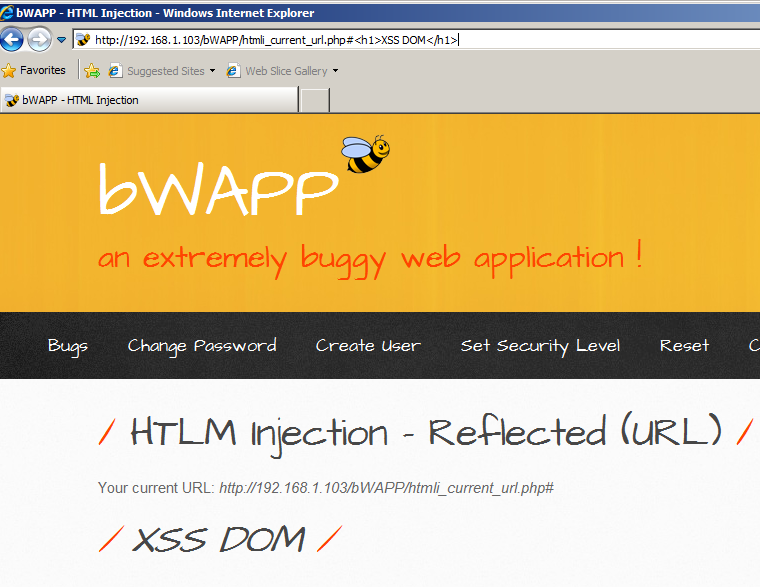This screenshot has width=760, height=587.
Task: Open the Create User menu item
Action: [368, 346]
